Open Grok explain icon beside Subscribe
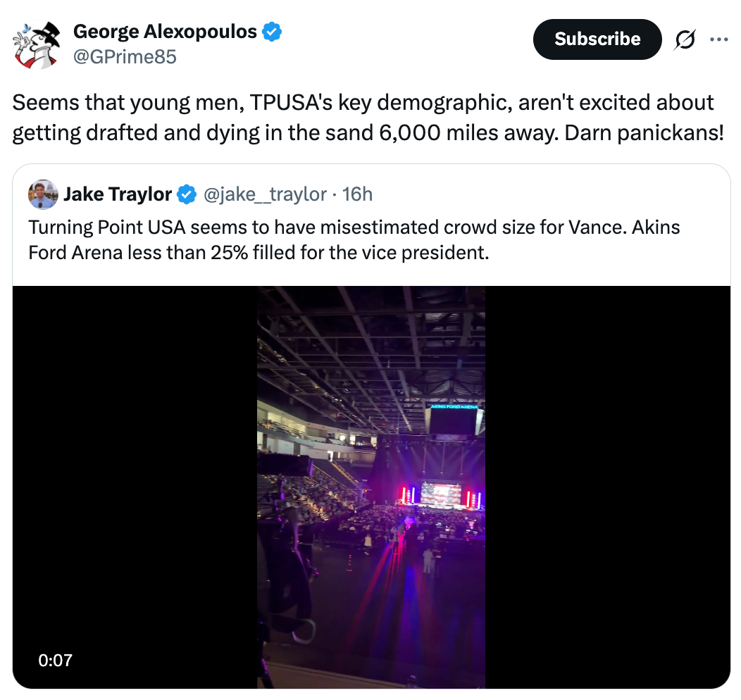The height and width of the screenshot is (700, 741). coord(683,40)
